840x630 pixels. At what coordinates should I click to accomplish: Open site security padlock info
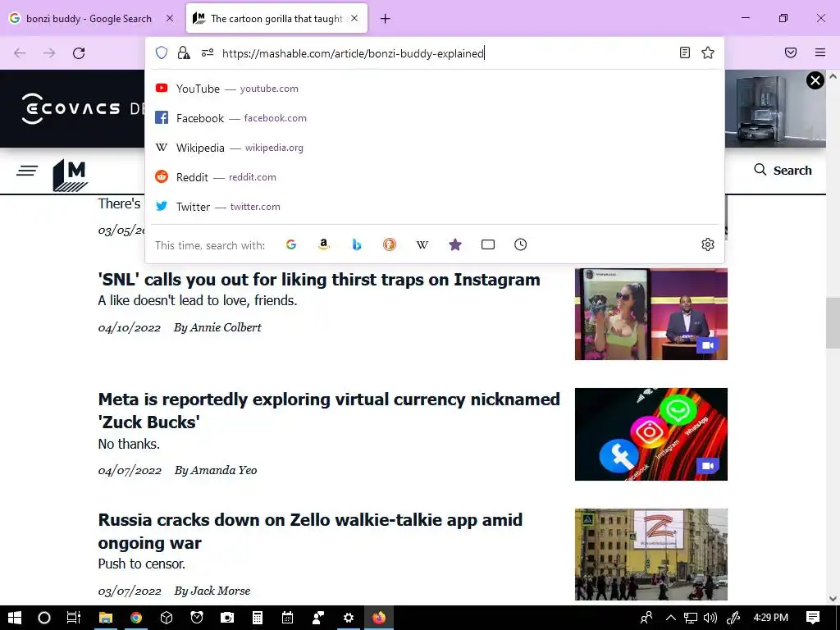pos(184,52)
